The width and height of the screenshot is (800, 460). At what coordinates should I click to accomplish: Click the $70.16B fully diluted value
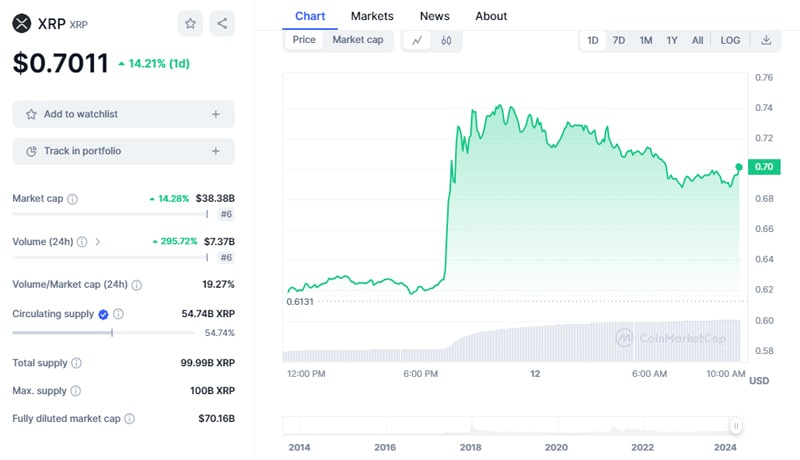coord(216,419)
